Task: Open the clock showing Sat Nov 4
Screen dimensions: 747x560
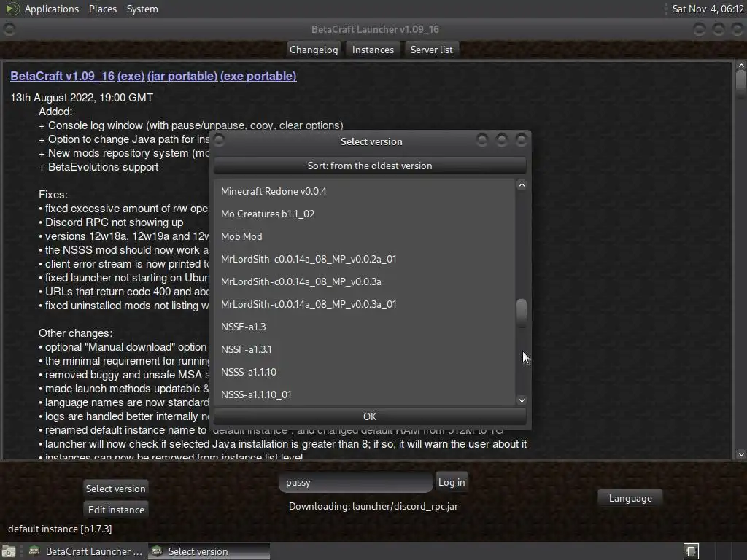Action: tap(708, 9)
